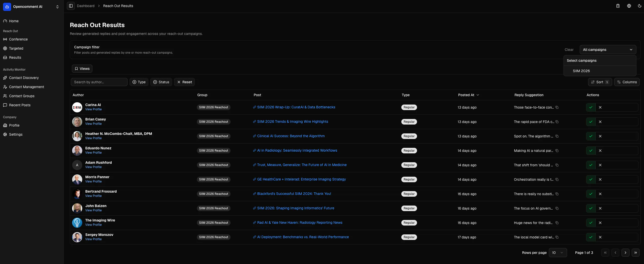
Task: Sort by Posted At column header
Action: click(x=468, y=95)
